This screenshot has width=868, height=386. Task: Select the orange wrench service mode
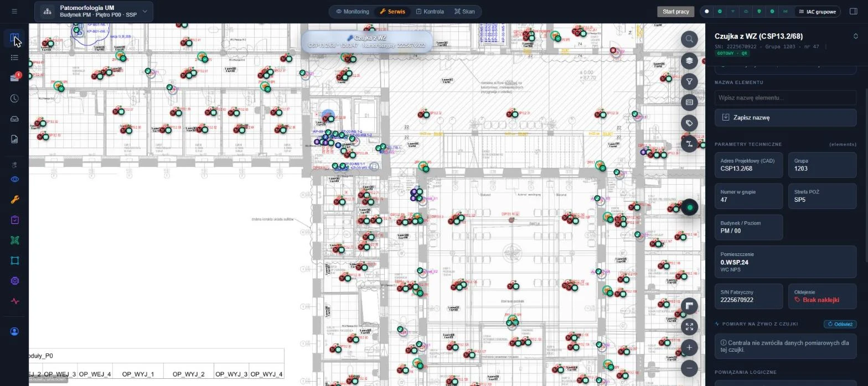tap(14, 200)
